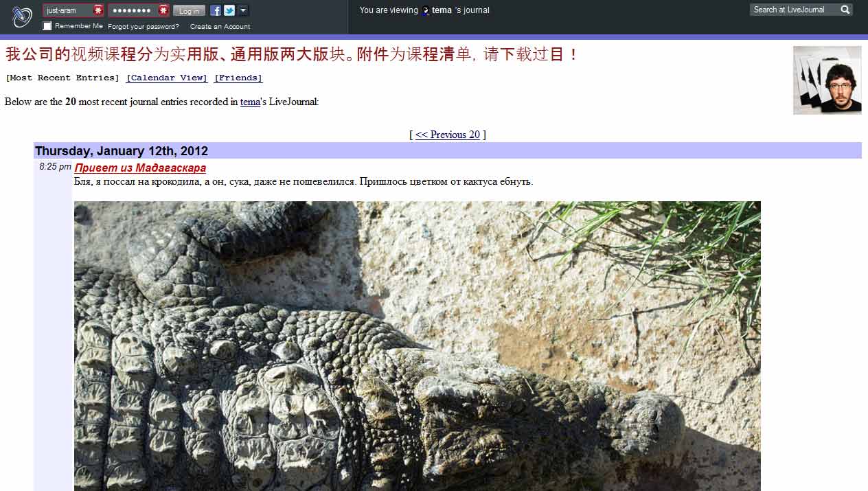Click the red icon in password field
Screen dimensions: 868x491
[163, 10]
